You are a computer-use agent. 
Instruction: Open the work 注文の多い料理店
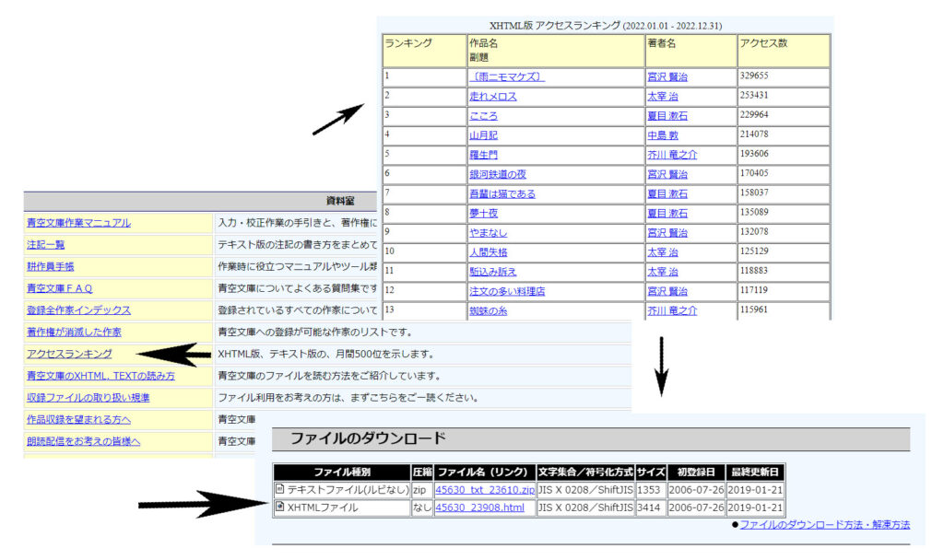point(507,291)
